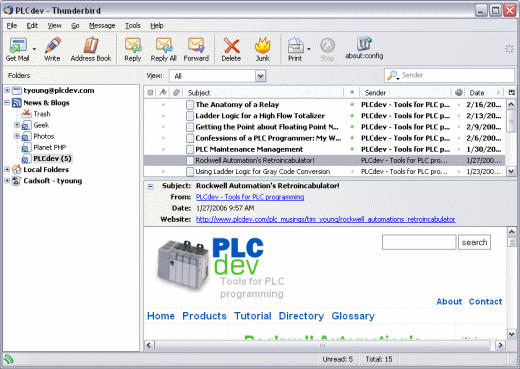The height and width of the screenshot is (369, 520).
Task: Open the Message menu
Action: [x=102, y=26]
